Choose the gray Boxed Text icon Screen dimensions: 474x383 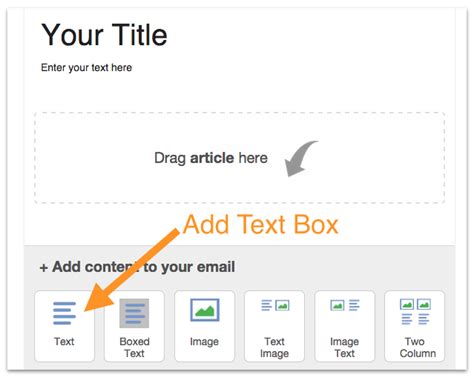[134, 313]
